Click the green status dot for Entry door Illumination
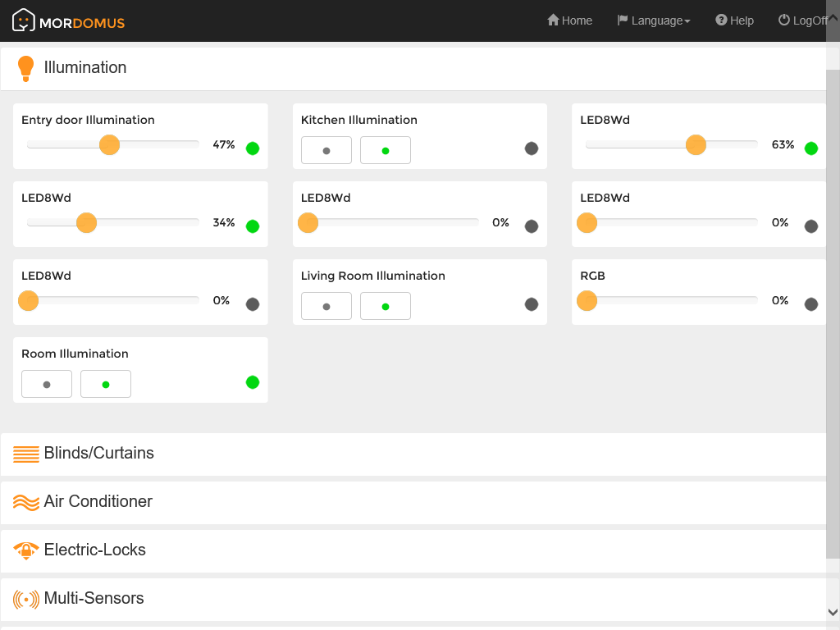 click(253, 148)
